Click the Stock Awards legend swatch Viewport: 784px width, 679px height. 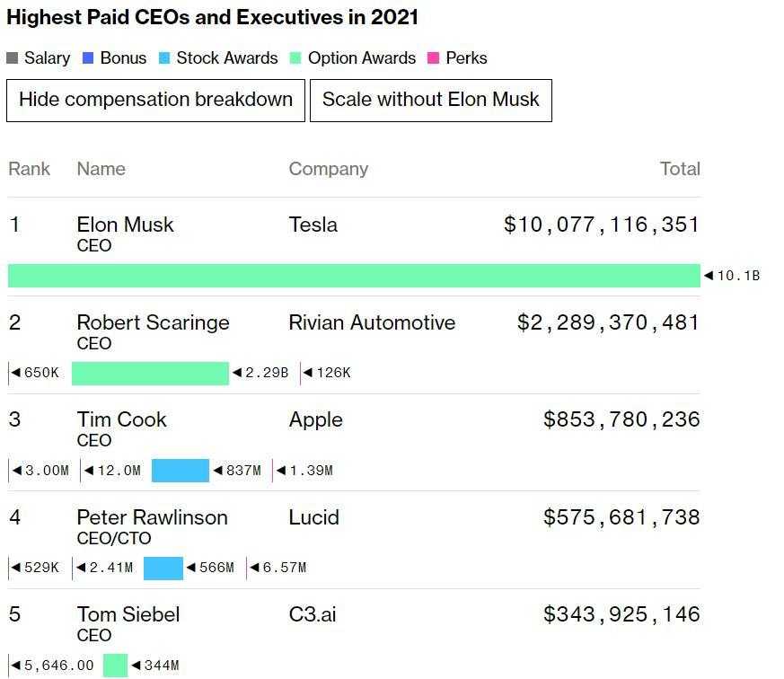pos(164,58)
